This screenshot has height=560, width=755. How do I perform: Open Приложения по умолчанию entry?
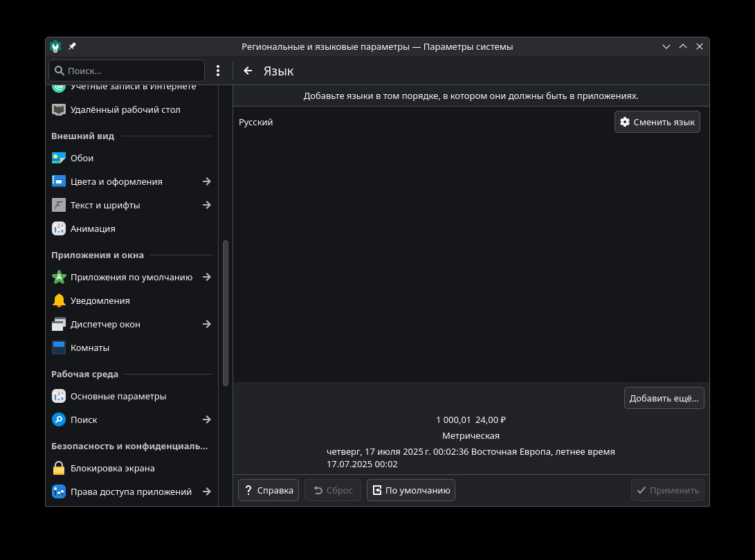131,277
